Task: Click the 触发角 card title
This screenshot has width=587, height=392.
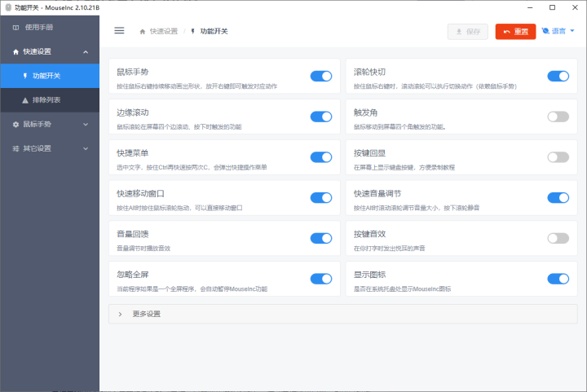Action: coord(365,112)
